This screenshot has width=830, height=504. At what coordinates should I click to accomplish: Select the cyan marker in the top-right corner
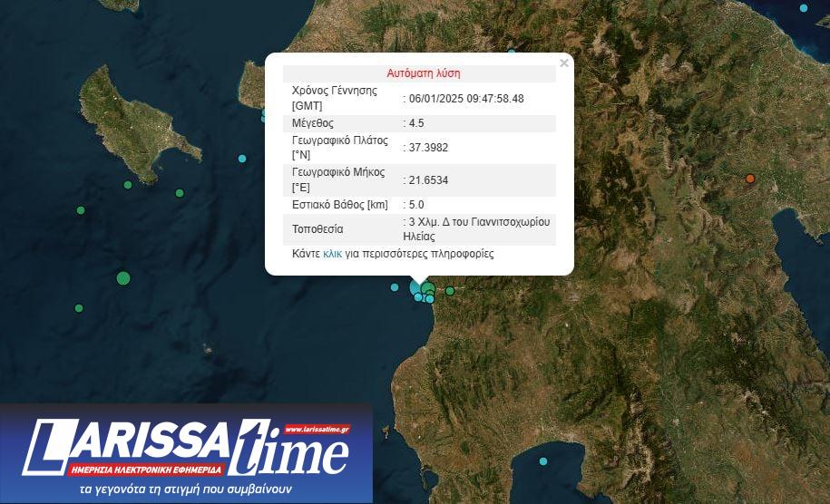click(x=804, y=8)
